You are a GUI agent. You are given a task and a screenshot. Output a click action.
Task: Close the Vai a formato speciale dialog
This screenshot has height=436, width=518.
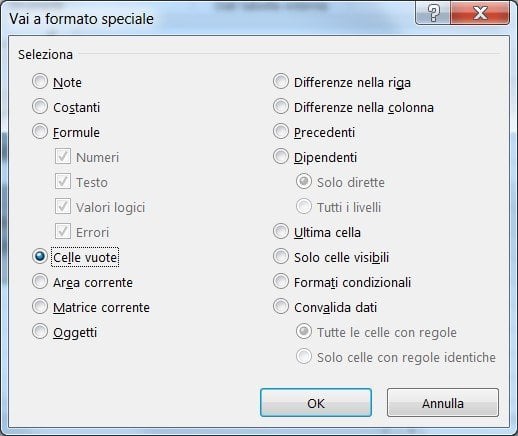tap(480, 13)
